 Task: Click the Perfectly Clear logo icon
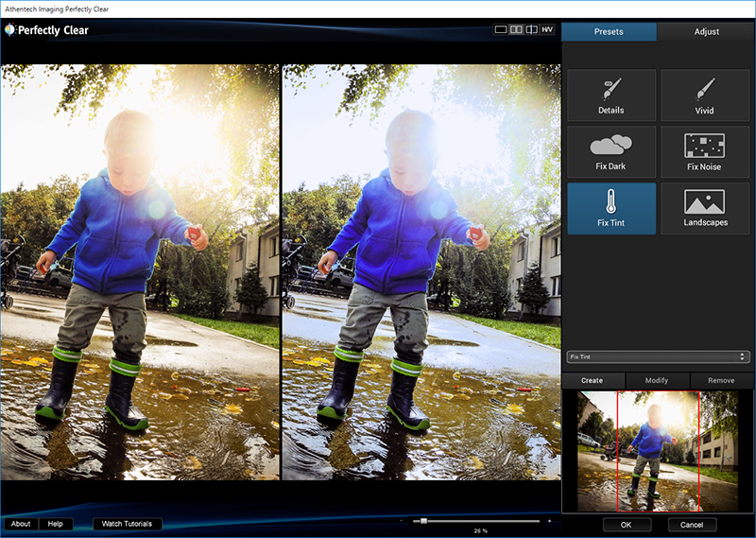tap(9, 30)
